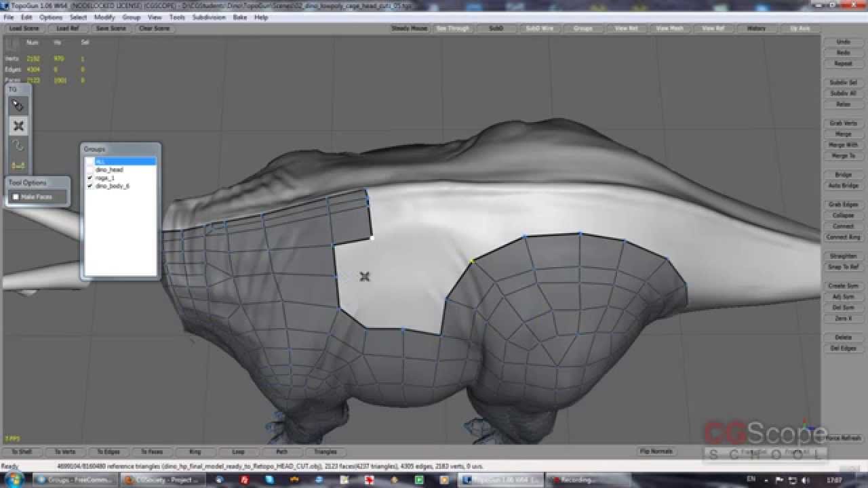868x488 pixels.
Task: Enable the Make Faces checkbox
Action: pos(16,197)
